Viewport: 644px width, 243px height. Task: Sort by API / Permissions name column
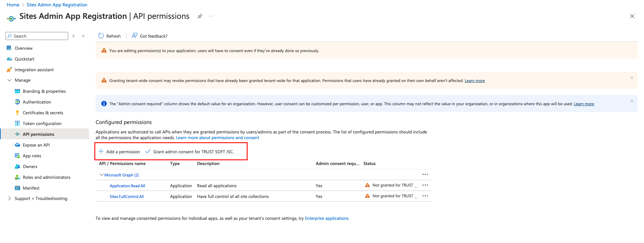(122, 164)
